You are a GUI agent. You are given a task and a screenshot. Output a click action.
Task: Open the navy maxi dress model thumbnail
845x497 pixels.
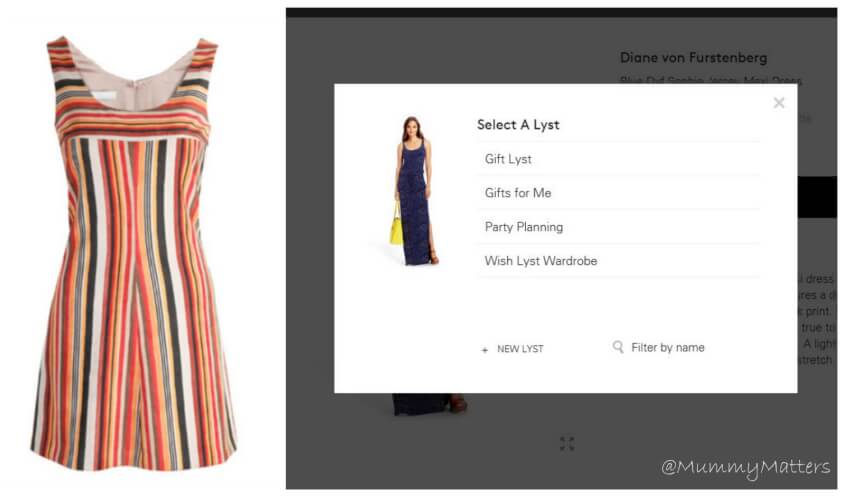click(413, 191)
